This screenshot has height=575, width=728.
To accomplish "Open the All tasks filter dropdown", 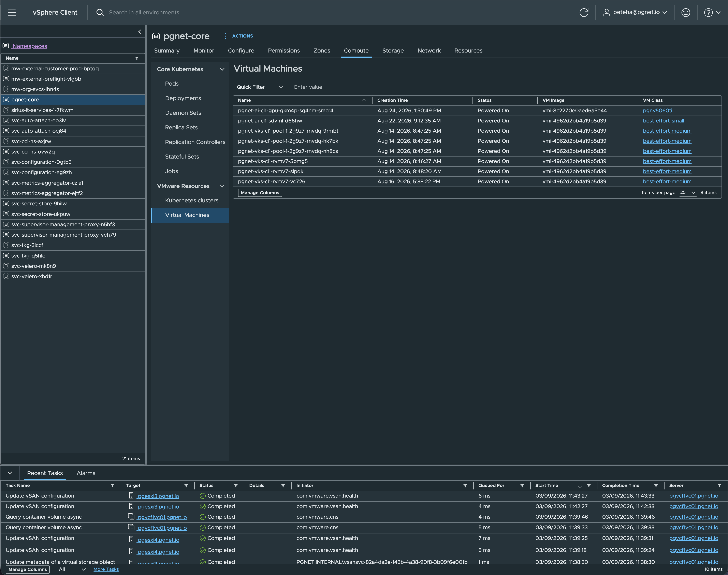I will 72,569.
